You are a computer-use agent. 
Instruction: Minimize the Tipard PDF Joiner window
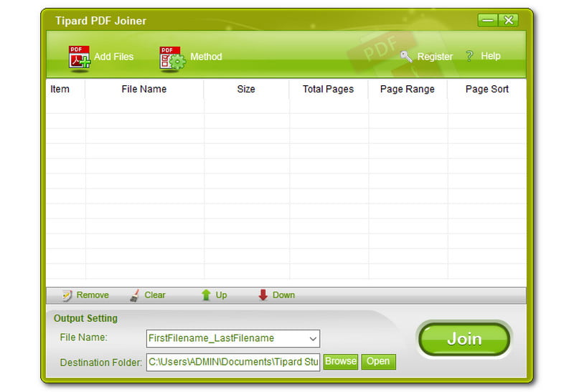pos(488,20)
